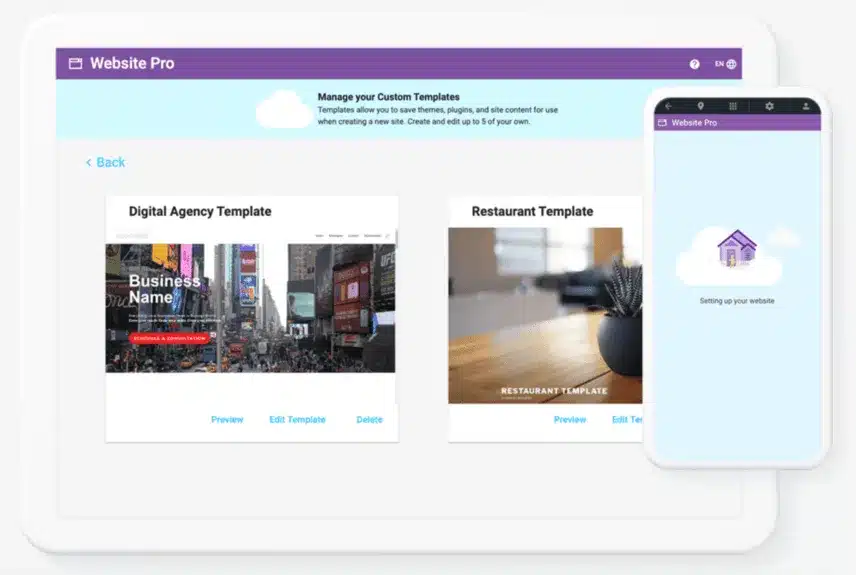
Task: Tap the user profile icon on phone
Action: click(x=805, y=106)
